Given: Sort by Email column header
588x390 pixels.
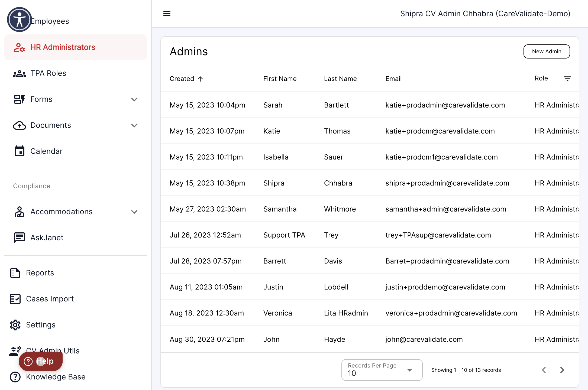Looking at the screenshot, I should [393, 79].
